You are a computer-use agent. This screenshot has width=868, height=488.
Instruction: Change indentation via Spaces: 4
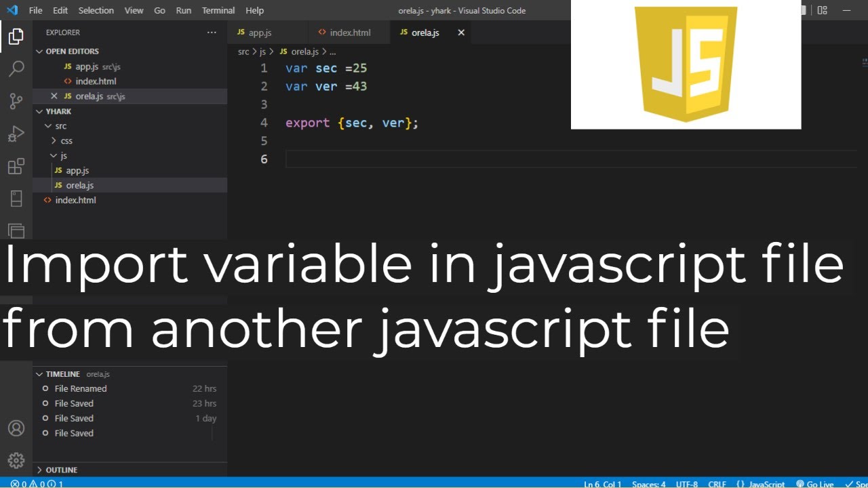pos(649,484)
